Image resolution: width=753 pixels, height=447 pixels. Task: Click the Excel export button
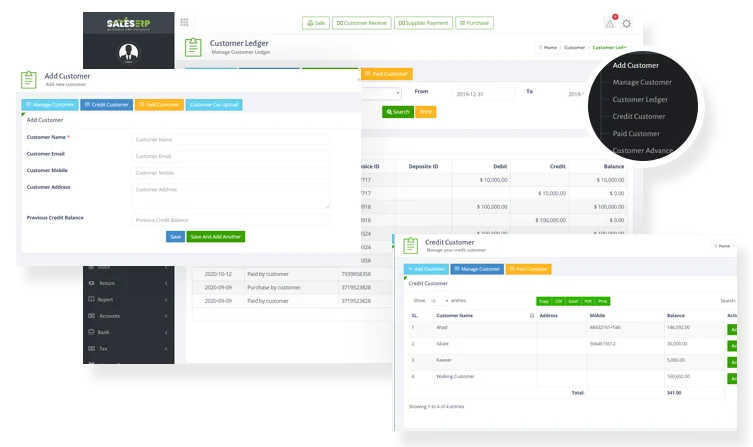point(573,301)
